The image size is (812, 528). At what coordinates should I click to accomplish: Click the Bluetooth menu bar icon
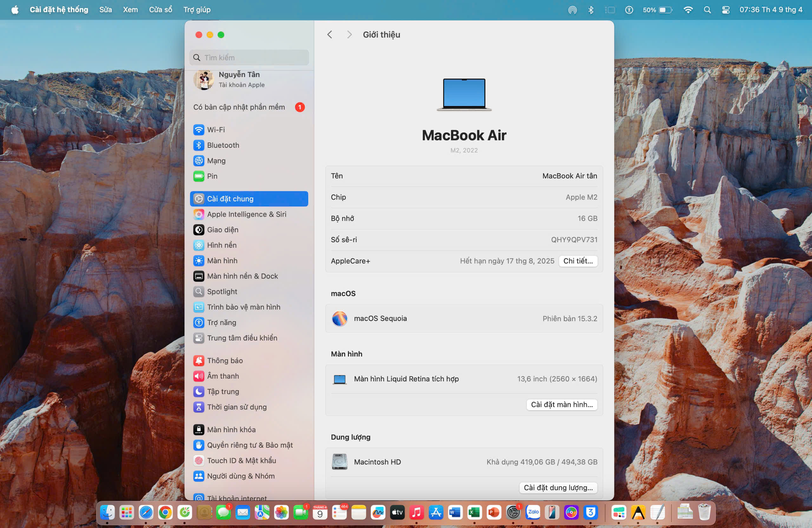(x=591, y=10)
